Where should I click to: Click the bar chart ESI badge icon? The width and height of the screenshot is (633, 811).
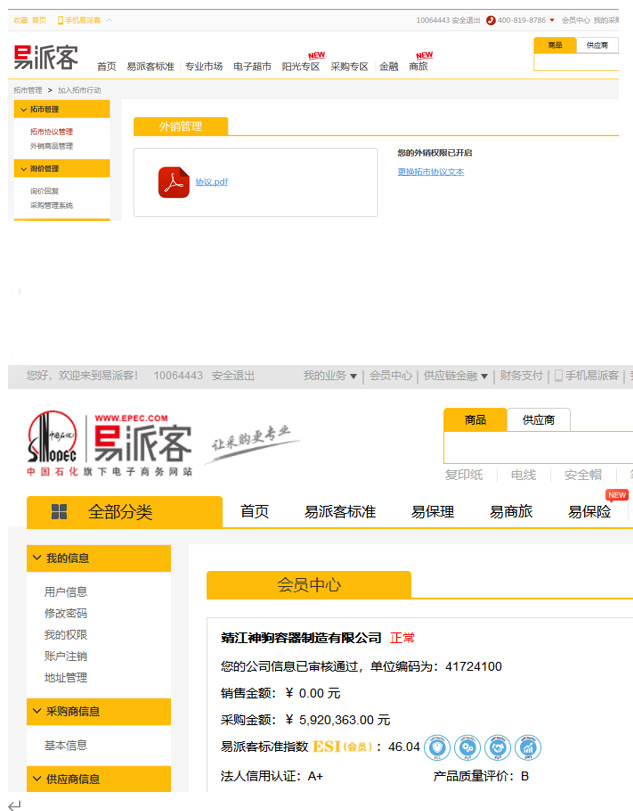(x=528, y=747)
